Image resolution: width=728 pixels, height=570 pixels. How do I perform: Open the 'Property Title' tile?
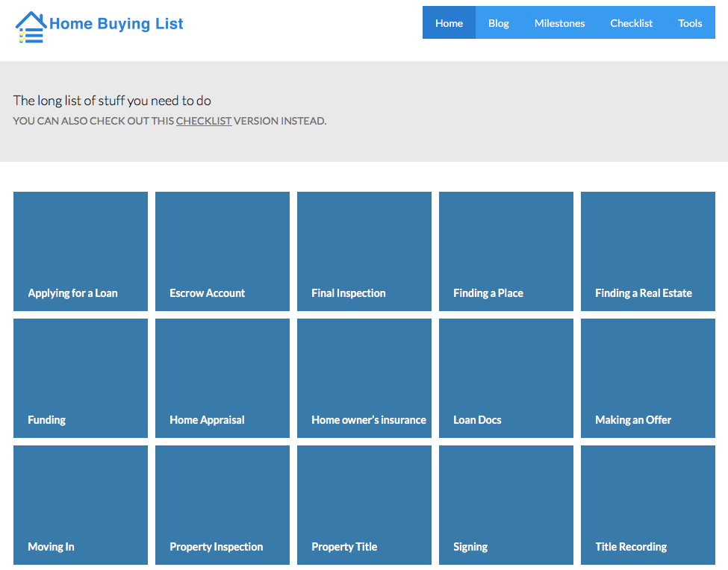coord(364,505)
